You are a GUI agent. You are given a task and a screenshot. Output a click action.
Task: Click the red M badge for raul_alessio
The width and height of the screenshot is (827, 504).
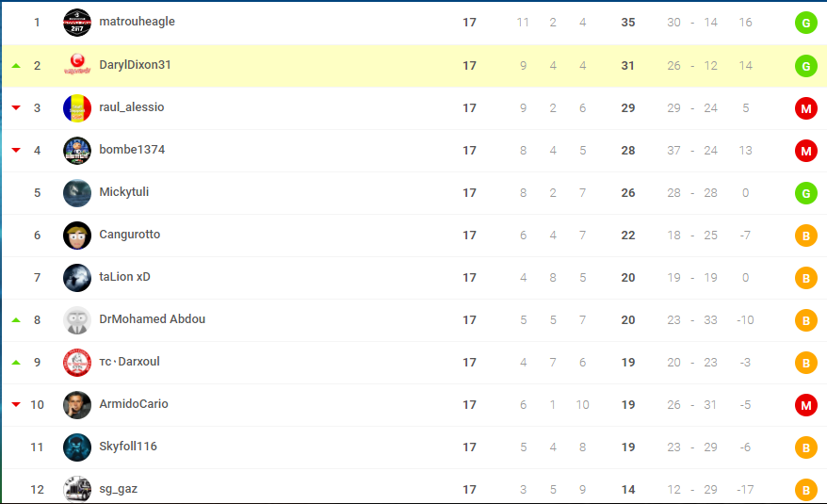(805, 108)
